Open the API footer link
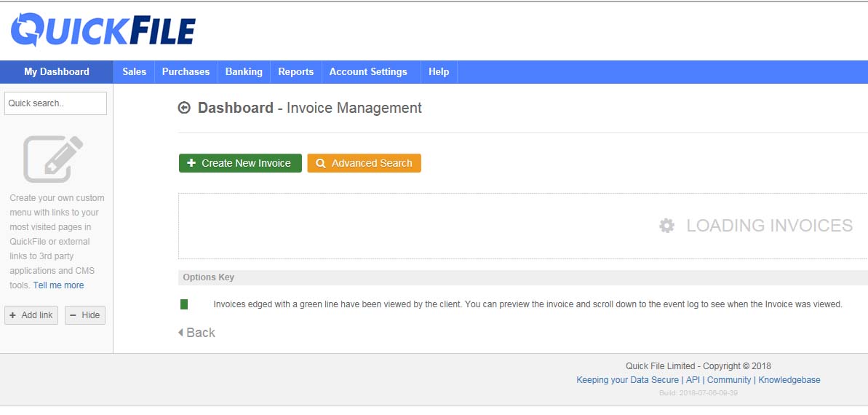Screen dimensions: 868x415 point(693,380)
